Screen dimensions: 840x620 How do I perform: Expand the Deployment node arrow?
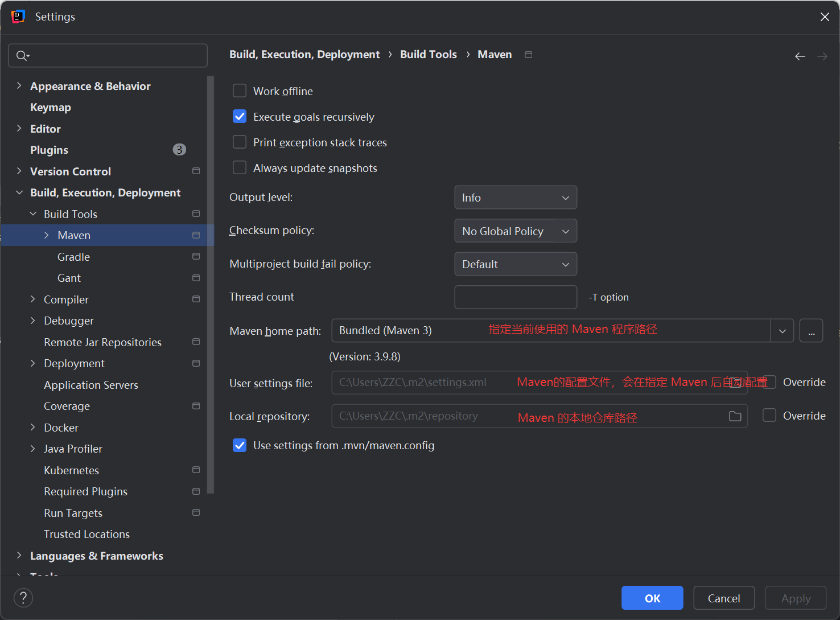click(x=33, y=363)
